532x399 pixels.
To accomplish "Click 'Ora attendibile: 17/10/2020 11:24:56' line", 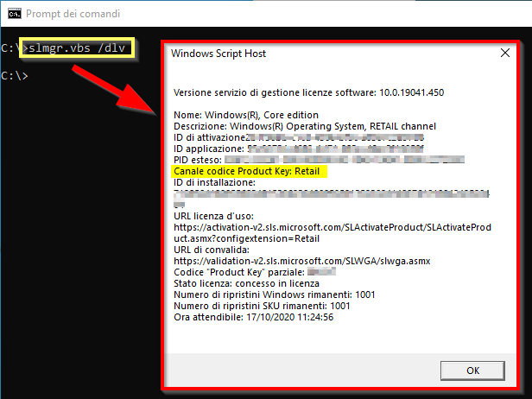I will (253, 317).
